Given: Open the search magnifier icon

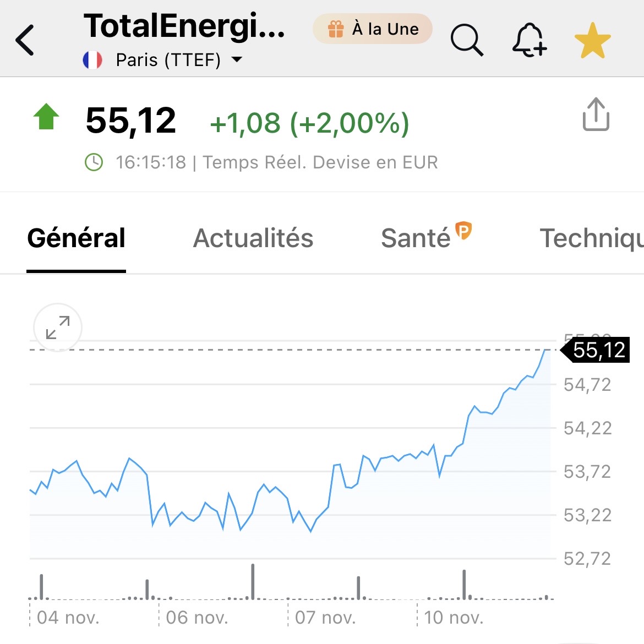Looking at the screenshot, I should [467, 40].
